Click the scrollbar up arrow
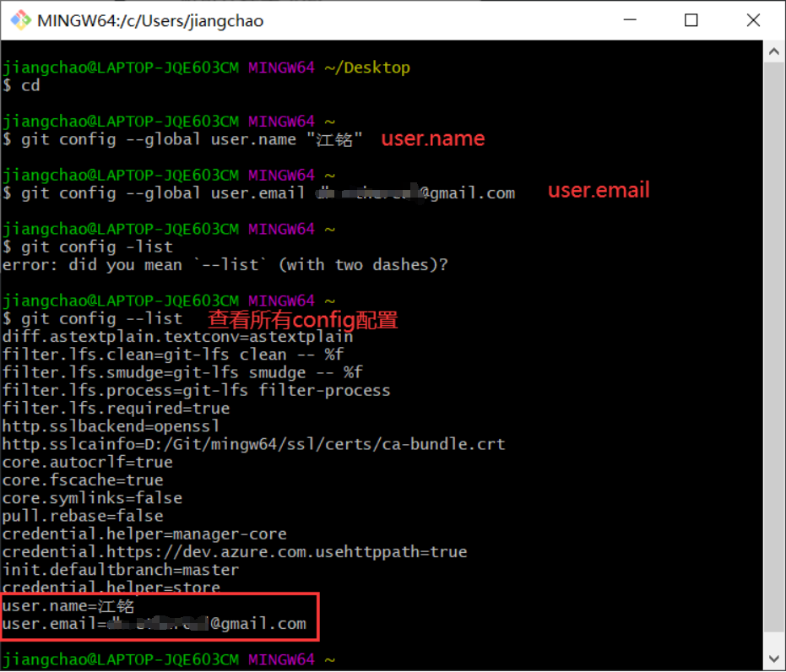 tap(773, 50)
